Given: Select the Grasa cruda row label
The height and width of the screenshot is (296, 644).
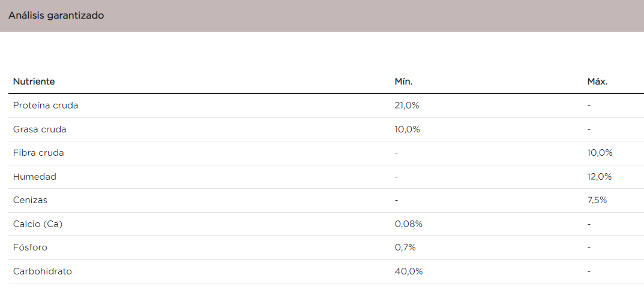Looking at the screenshot, I should 40,129.
